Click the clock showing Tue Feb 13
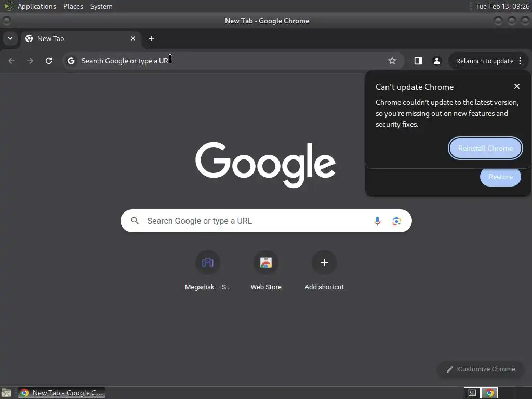532x399 pixels. pos(502,6)
